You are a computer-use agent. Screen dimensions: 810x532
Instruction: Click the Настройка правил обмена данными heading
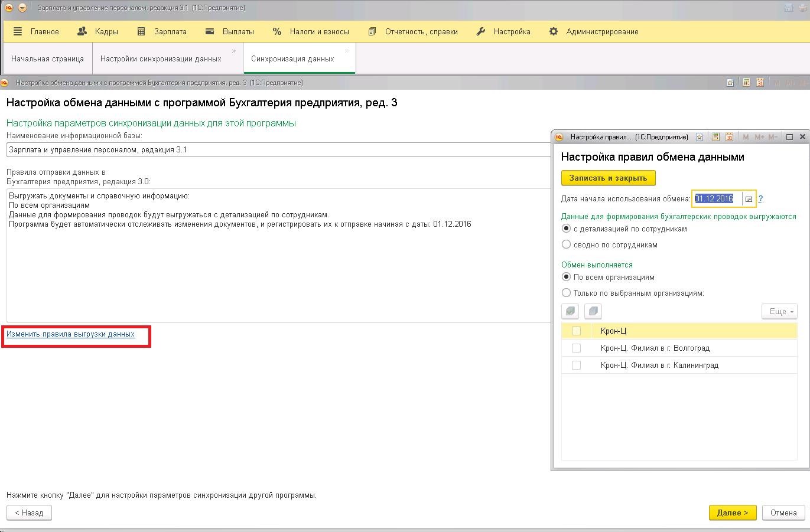[x=653, y=157]
